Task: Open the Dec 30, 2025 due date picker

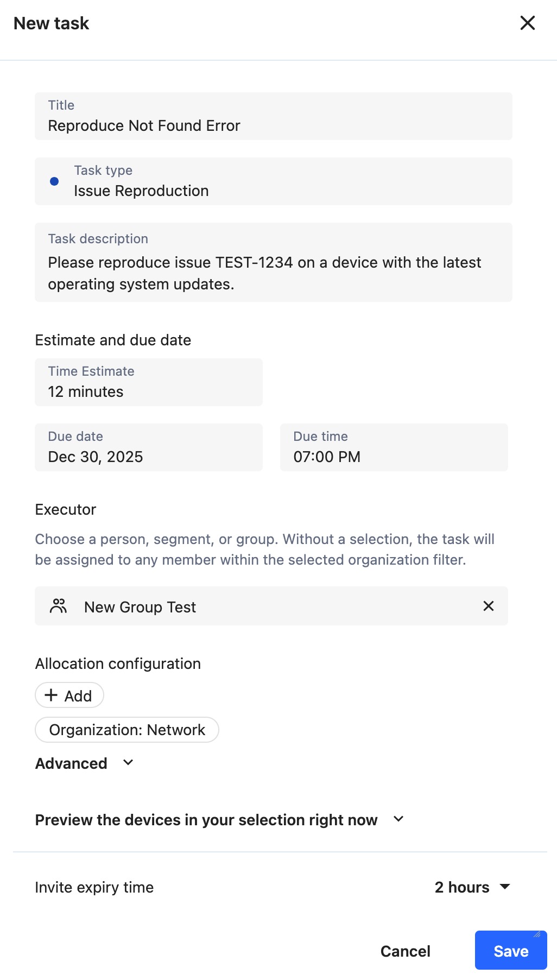Action: 148,447
